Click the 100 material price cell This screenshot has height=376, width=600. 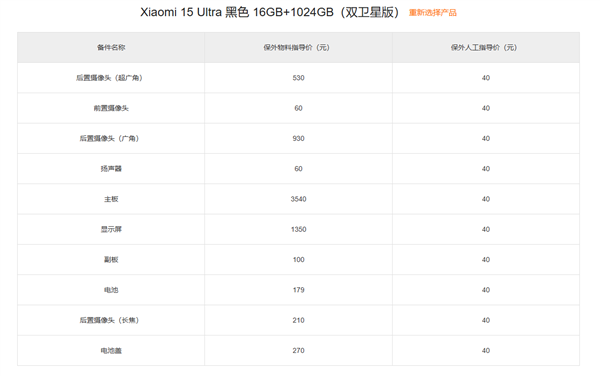pyautogui.click(x=298, y=260)
